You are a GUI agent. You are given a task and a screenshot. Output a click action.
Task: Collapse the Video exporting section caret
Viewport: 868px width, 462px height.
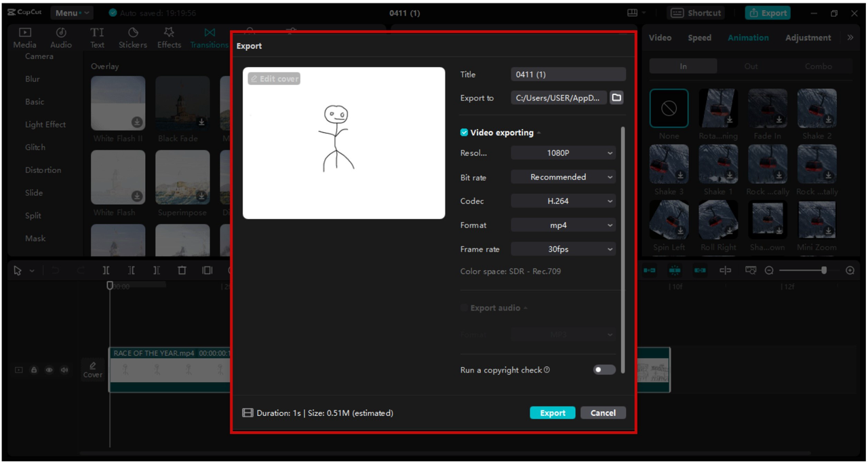point(540,133)
